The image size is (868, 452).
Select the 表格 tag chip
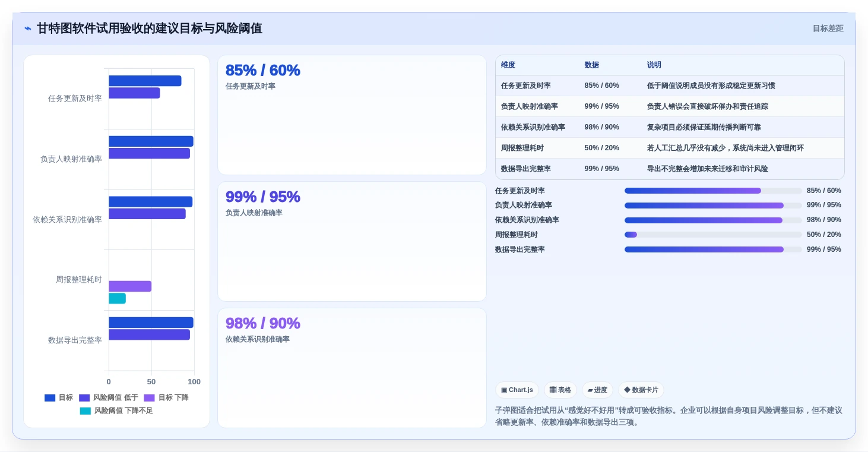tap(560, 390)
